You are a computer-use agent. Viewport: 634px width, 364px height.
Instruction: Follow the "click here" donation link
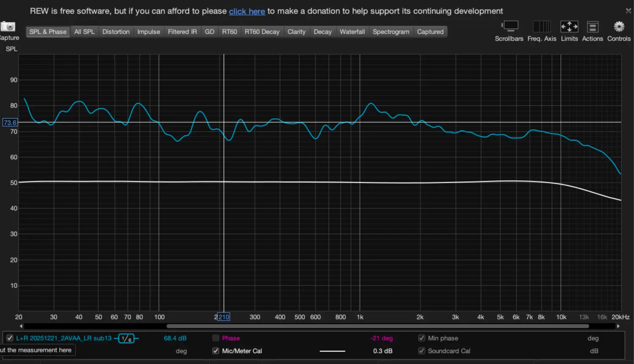click(x=247, y=11)
